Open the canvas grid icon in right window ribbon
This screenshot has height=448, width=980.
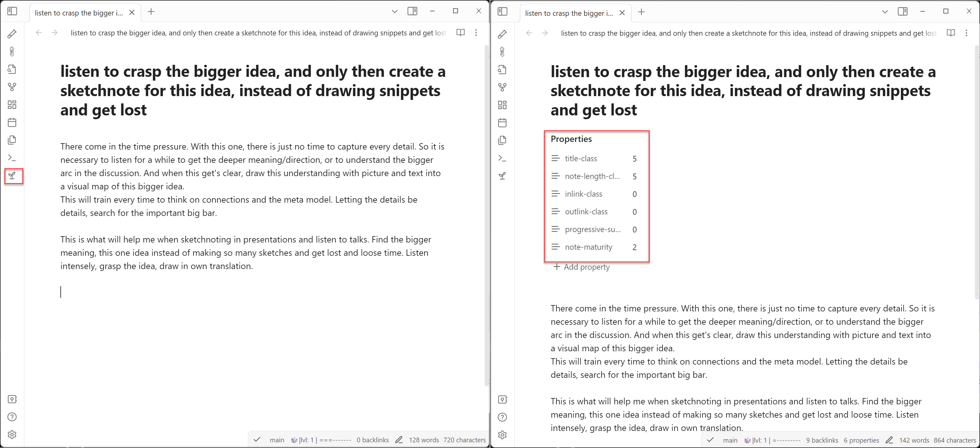502,105
